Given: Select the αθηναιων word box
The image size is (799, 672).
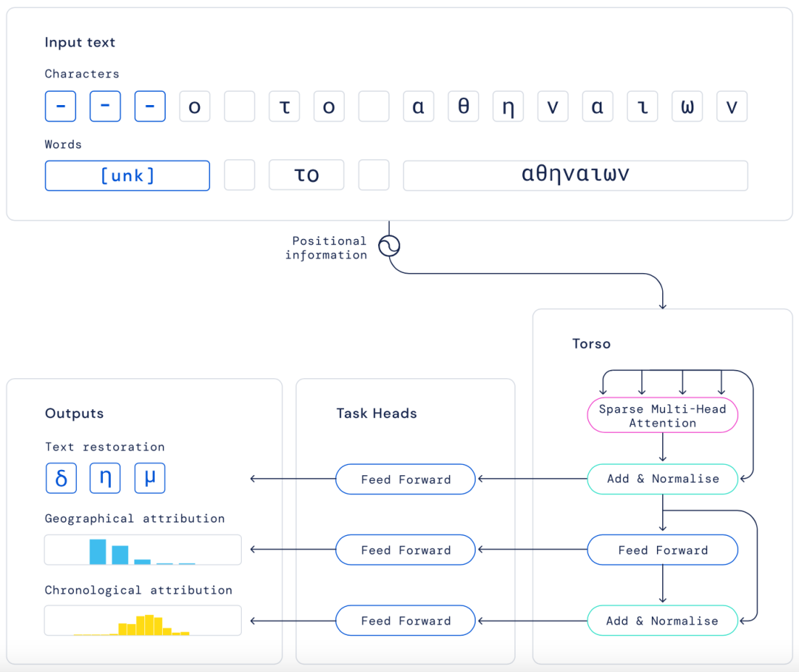Looking at the screenshot, I should pyautogui.click(x=575, y=175).
